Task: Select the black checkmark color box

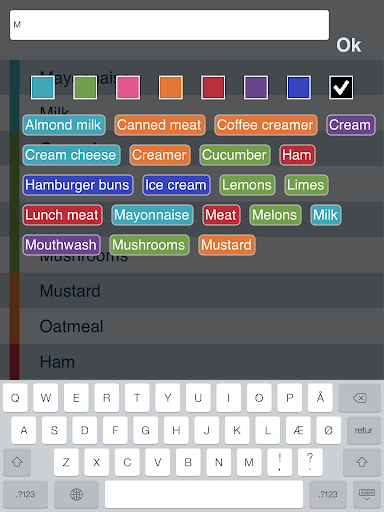Action: [341, 87]
